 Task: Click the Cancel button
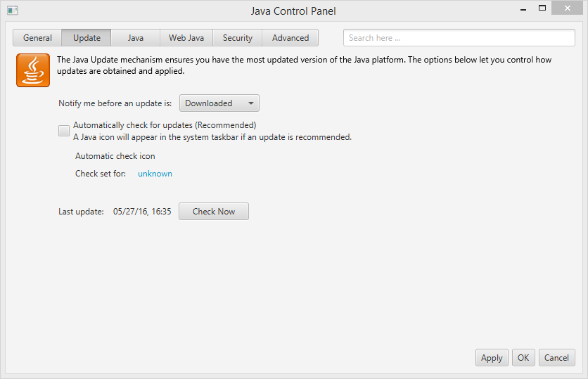(557, 358)
